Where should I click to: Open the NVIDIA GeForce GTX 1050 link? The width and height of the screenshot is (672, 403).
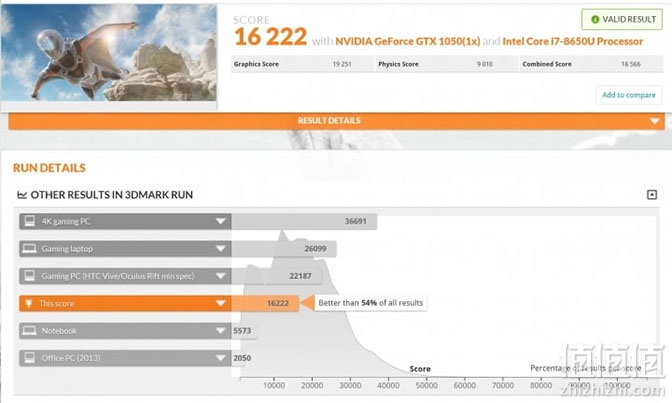[x=408, y=42]
